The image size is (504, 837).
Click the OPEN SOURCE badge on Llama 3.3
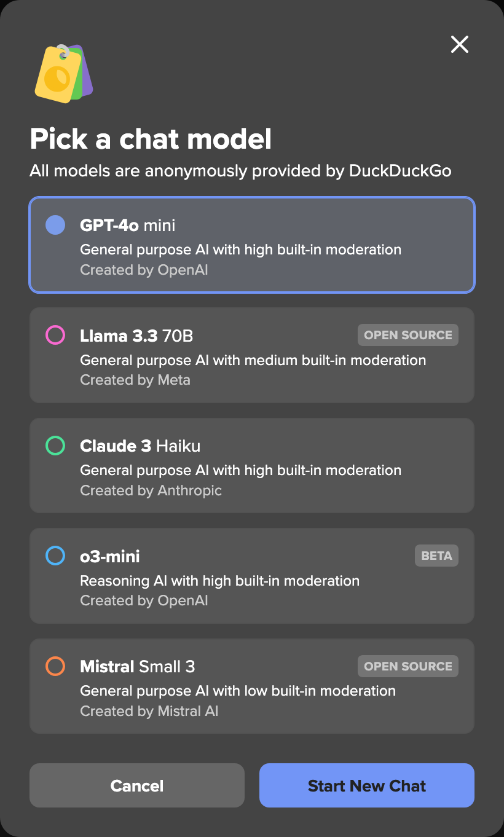408,335
